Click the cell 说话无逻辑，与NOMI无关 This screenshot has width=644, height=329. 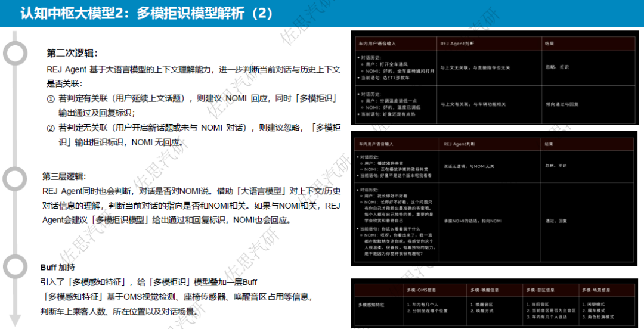pyautogui.click(x=469, y=166)
